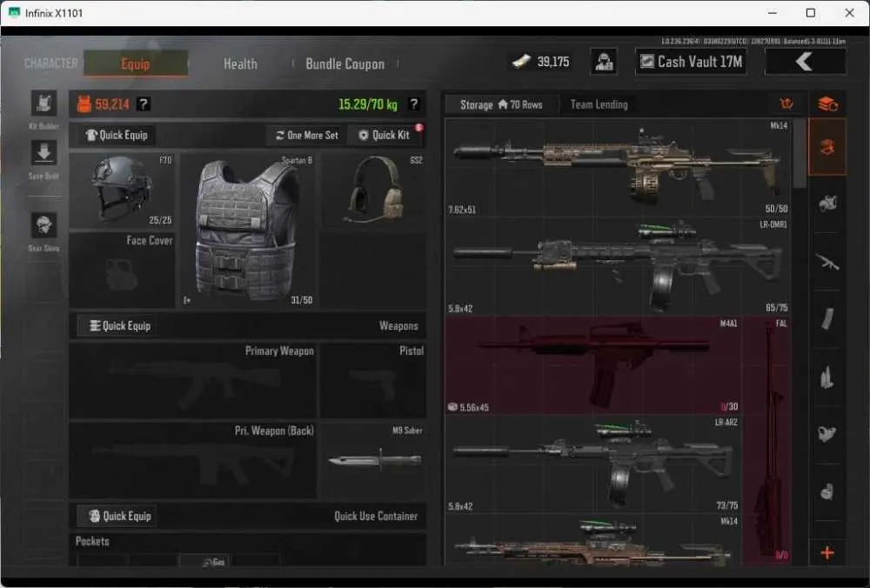Screen dimensions: 870x588
Task: Filter storage by the rifle weapons icon
Action: tap(826, 261)
